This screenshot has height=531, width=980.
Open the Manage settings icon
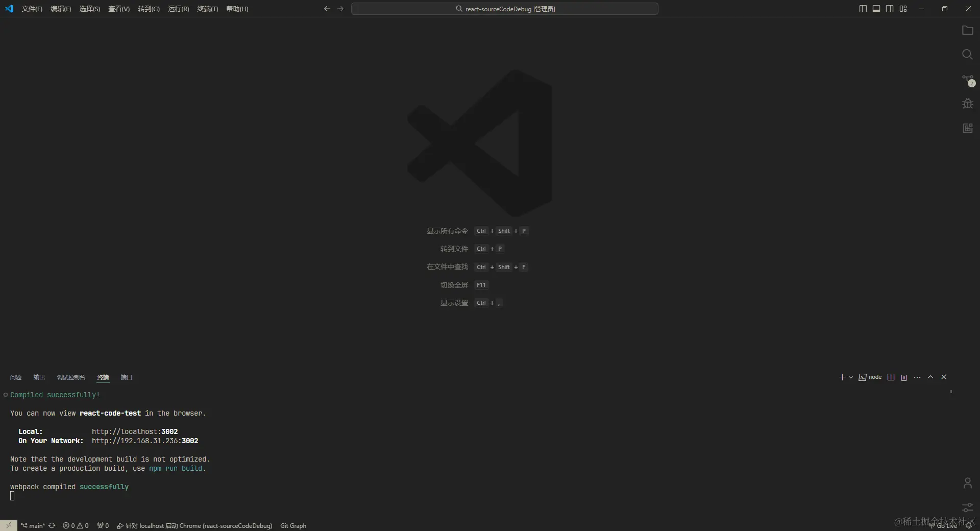coord(967,508)
